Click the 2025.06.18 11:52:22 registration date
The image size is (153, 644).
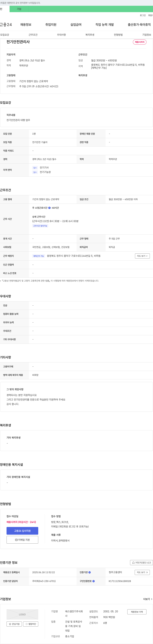click(43, 572)
